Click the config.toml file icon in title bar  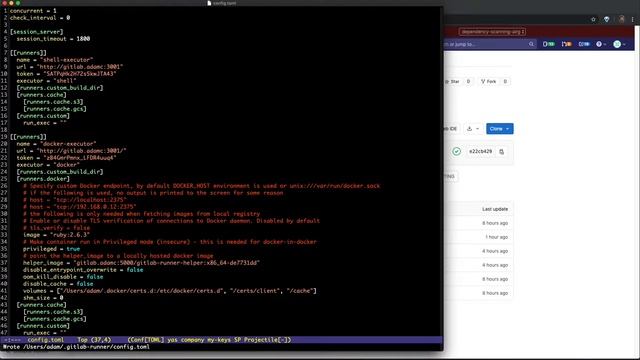pyautogui.click(x=209, y=3)
